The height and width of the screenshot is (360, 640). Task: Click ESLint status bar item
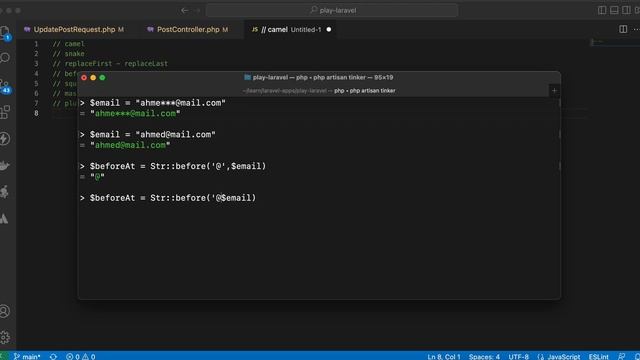598,356
